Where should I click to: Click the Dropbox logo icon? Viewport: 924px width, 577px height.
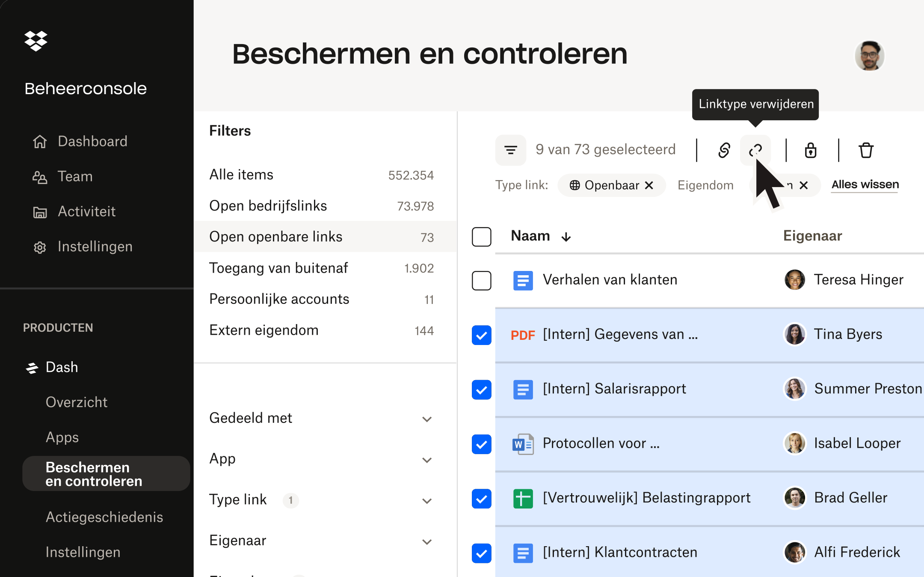pyautogui.click(x=36, y=41)
